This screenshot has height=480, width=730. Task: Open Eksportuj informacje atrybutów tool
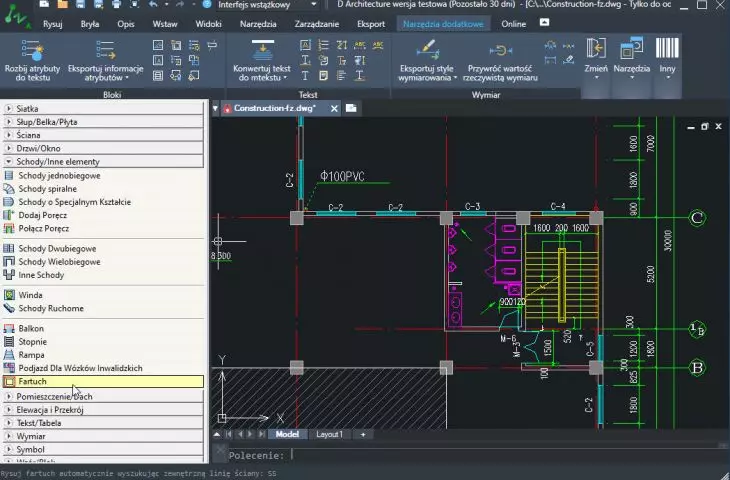[x=105, y=61]
